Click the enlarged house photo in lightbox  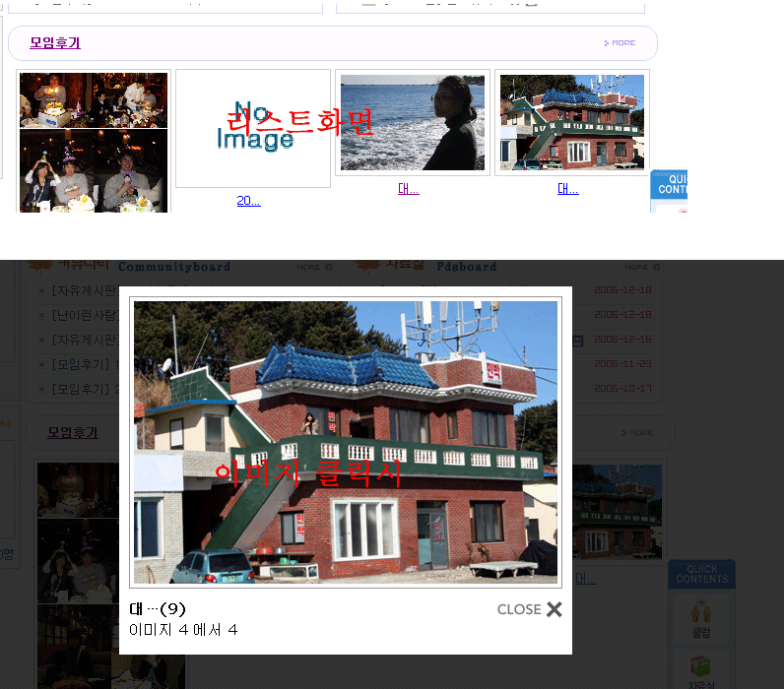click(x=346, y=442)
